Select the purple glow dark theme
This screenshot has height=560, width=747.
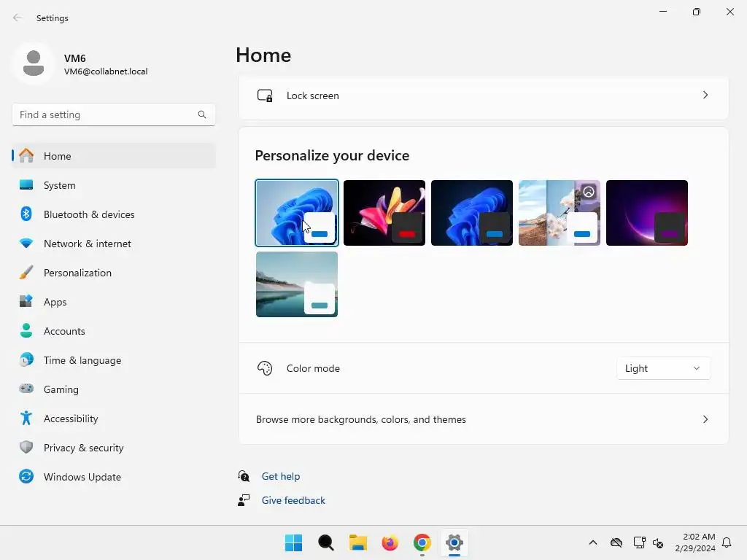point(647,213)
